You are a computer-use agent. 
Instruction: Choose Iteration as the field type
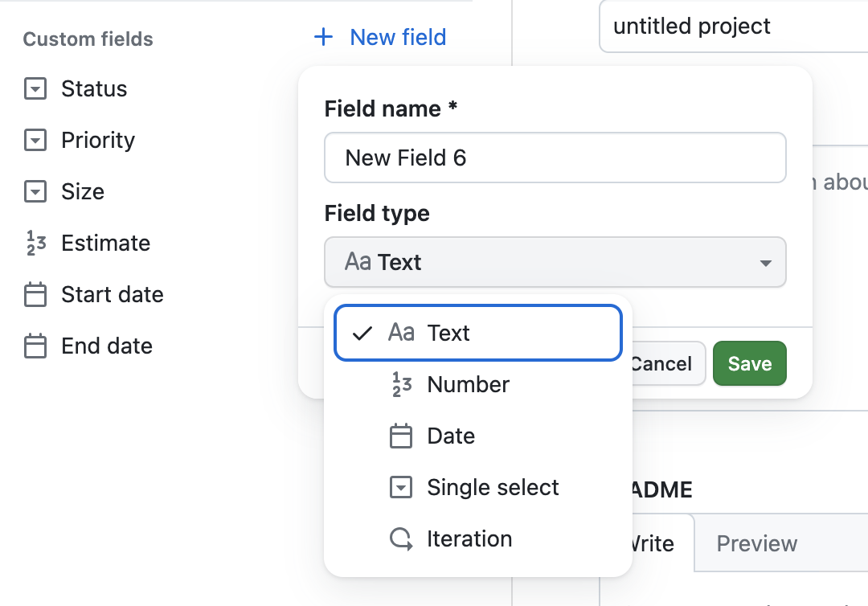pos(470,538)
